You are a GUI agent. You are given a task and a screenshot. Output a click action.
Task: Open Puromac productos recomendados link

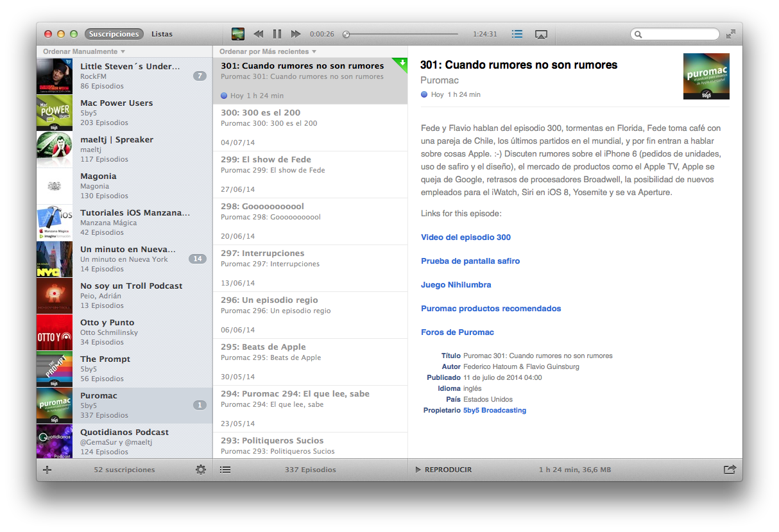[491, 309]
